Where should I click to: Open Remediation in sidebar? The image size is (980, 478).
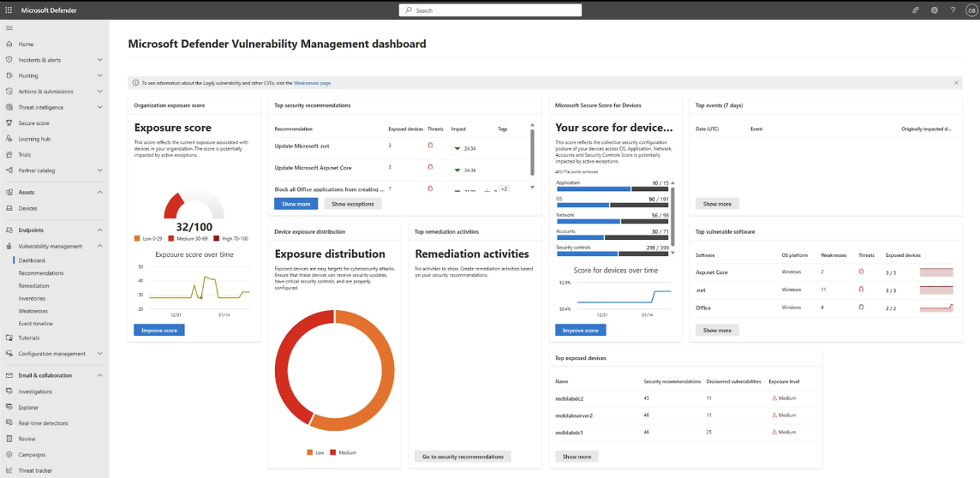point(33,285)
